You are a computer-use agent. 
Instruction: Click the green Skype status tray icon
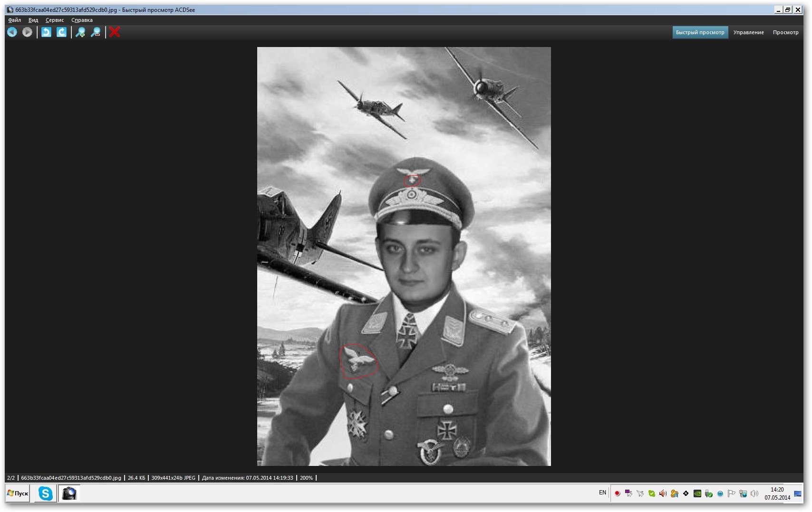(651, 493)
